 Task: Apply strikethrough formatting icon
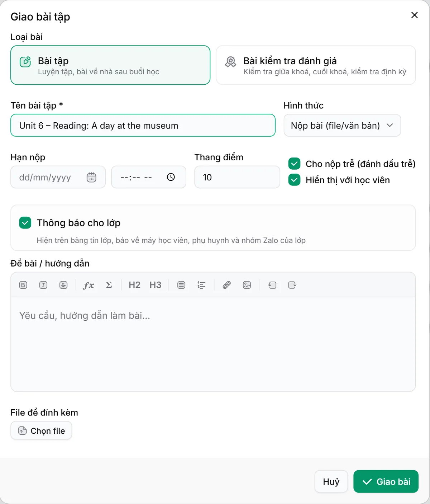tap(63, 285)
